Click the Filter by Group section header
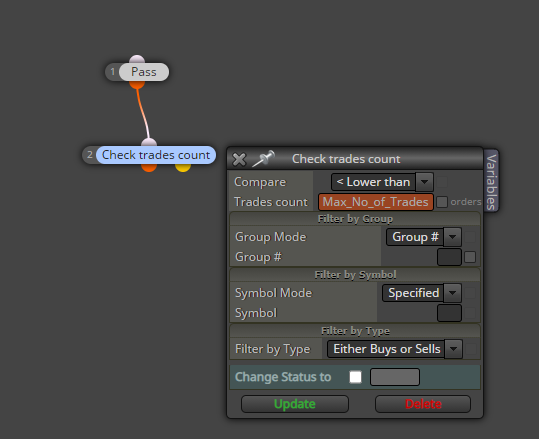This screenshot has width=539, height=439. (x=355, y=219)
